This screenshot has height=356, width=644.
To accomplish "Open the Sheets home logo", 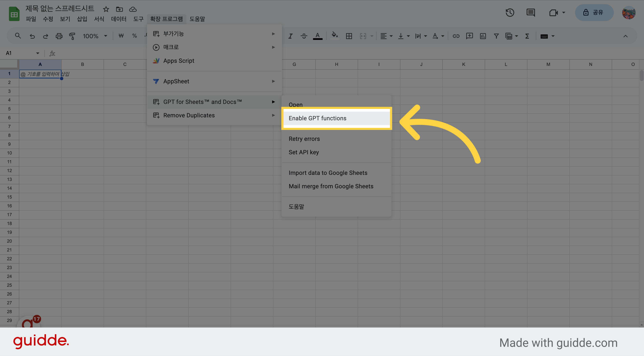I will (x=14, y=14).
